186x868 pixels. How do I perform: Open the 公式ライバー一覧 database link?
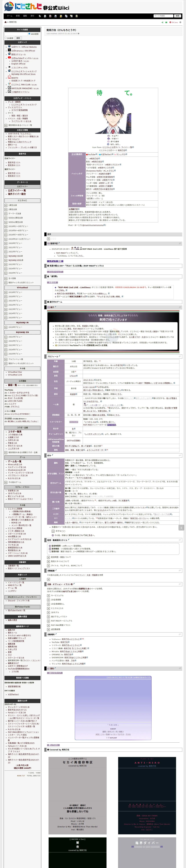pos(17,190)
